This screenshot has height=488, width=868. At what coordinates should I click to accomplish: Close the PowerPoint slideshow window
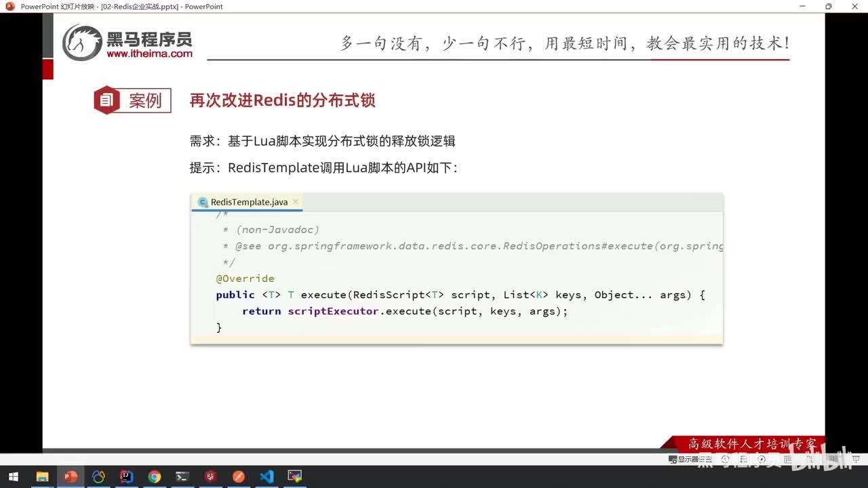856,6
